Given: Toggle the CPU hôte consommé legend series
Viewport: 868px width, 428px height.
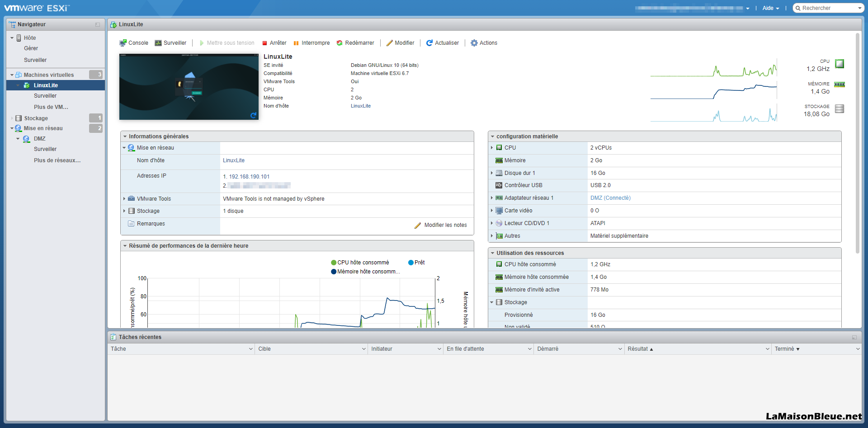Looking at the screenshot, I should pos(360,263).
